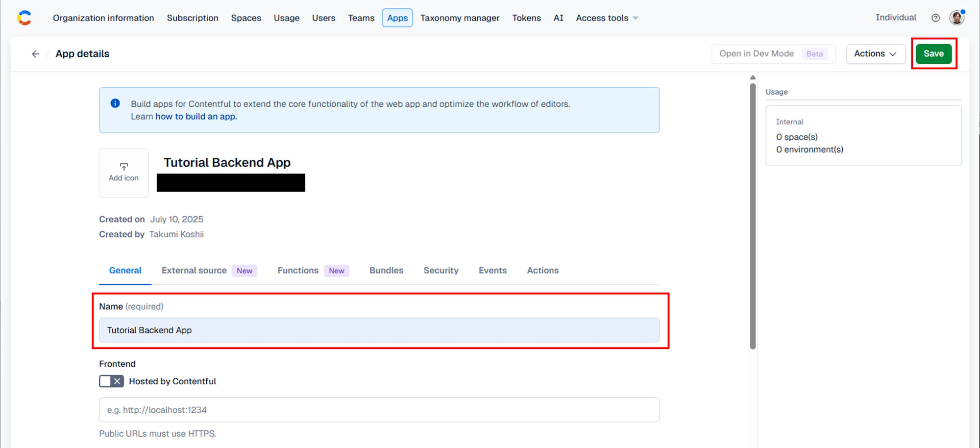Open Tokens in top navigation
Image resolution: width=980 pixels, height=448 pixels.
526,18
